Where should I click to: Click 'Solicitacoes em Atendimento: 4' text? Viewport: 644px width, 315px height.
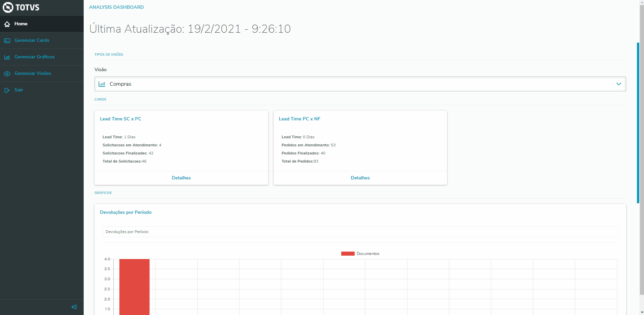132,145
